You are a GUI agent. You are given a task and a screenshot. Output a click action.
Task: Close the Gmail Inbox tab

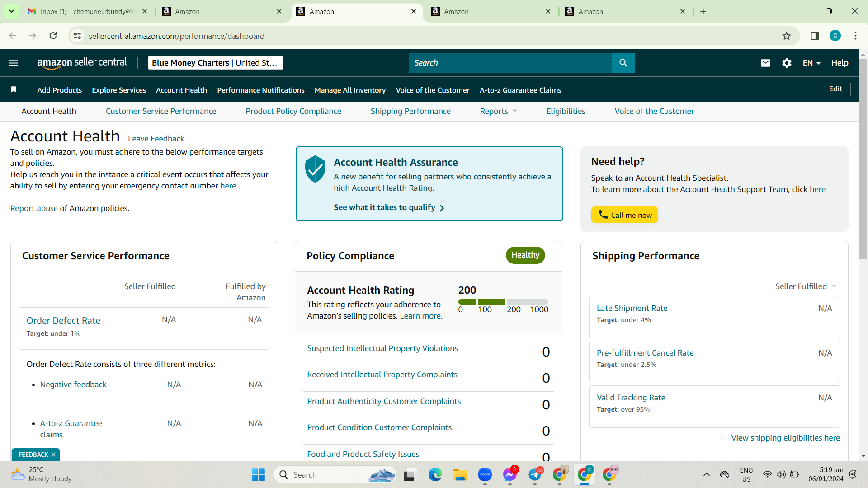click(145, 11)
